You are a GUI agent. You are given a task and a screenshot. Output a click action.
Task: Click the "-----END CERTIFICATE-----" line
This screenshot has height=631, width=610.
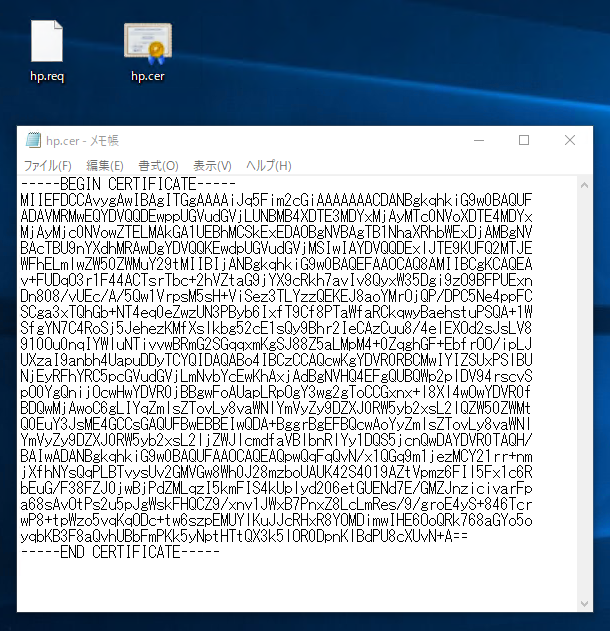point(120,552)
